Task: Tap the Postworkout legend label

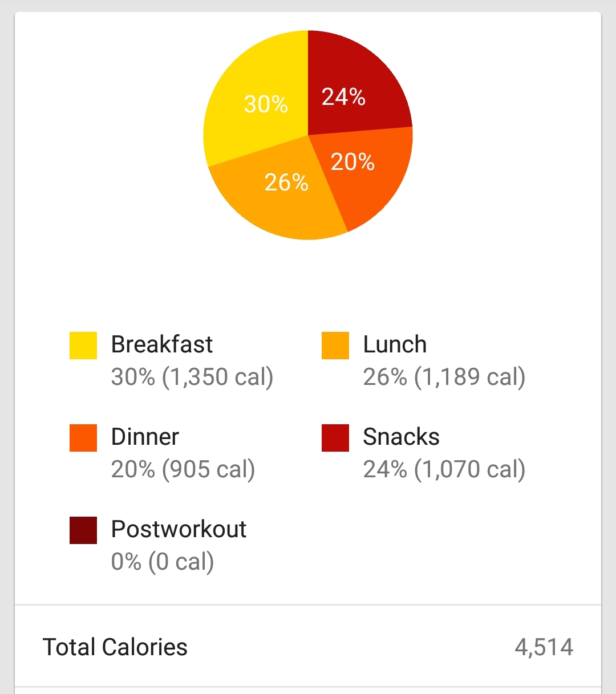Action: [x=179, y=529]
